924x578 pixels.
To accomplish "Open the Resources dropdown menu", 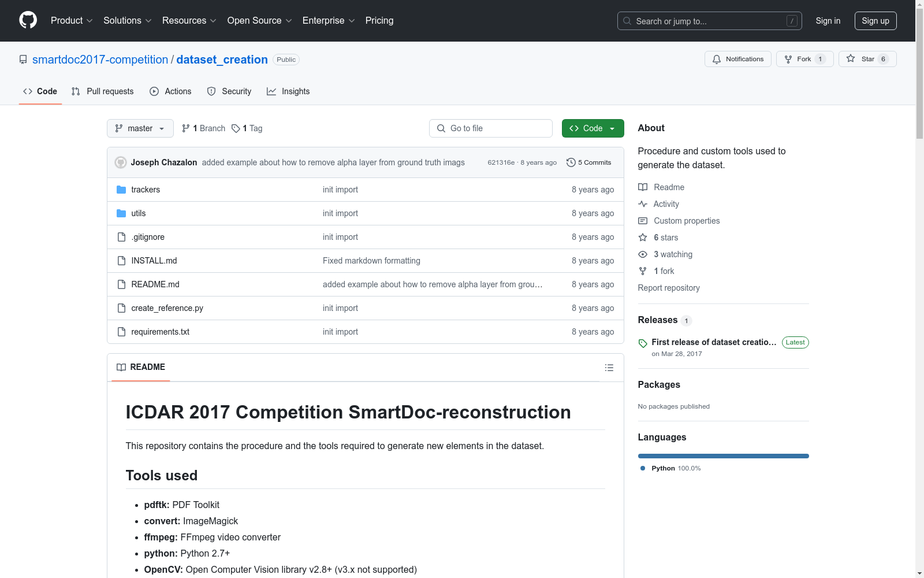I will coord(189,20).
